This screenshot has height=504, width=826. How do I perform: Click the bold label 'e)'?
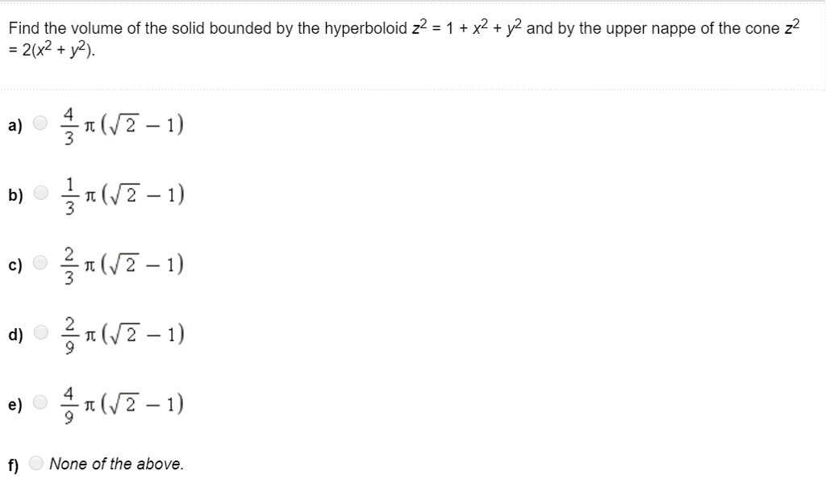[x=15, y=403]
